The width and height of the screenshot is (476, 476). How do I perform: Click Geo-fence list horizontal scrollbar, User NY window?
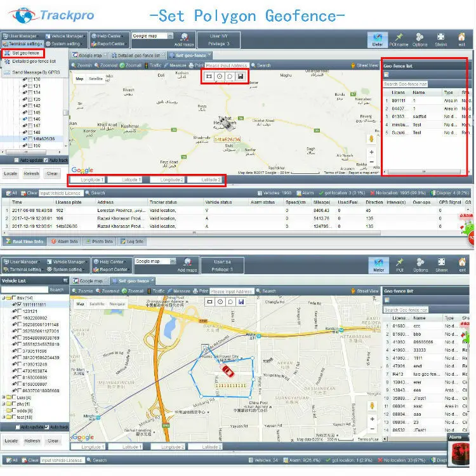click(425, 172)
